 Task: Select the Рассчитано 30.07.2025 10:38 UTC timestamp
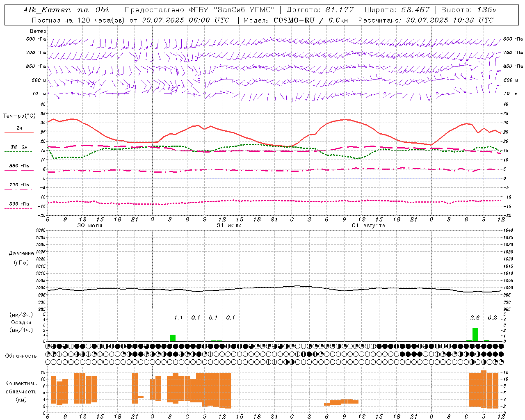click(426, 20)
